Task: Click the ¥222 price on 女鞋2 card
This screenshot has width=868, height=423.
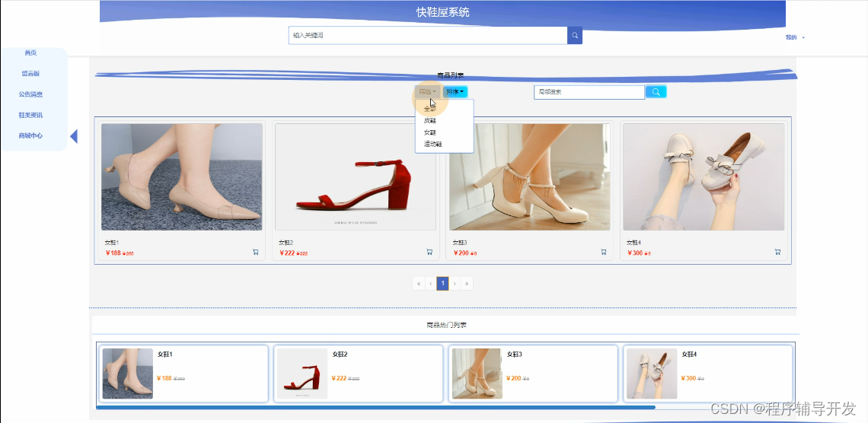Action: tap(287, 253)
